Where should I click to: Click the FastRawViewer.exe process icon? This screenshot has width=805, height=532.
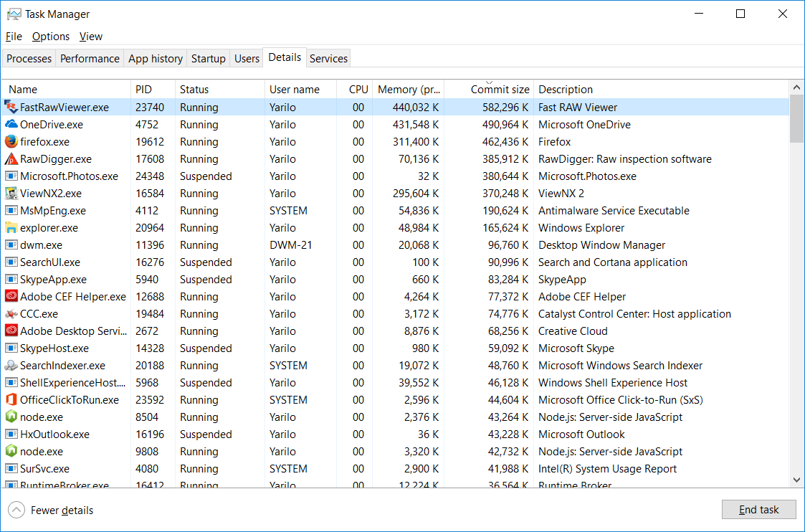click(11, 108)
